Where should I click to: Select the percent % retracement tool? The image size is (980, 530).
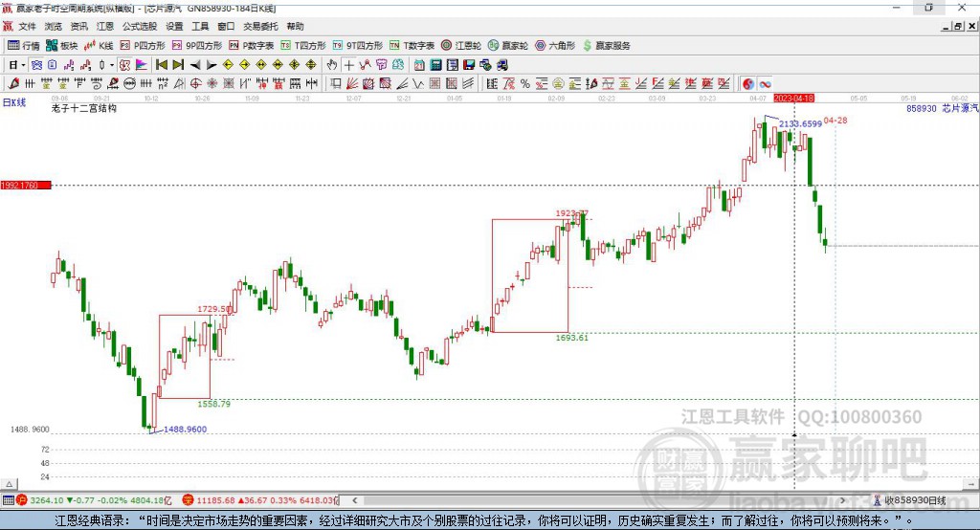[x=525, y=84]
